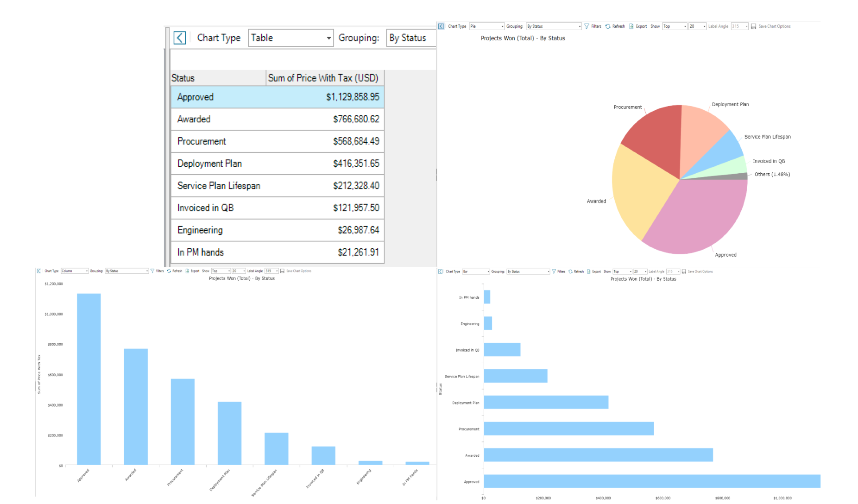This screenshot has height=504, width=858.
Task: Open the Chart Type dropdown showing Column
Action: [x=75, y=271]
